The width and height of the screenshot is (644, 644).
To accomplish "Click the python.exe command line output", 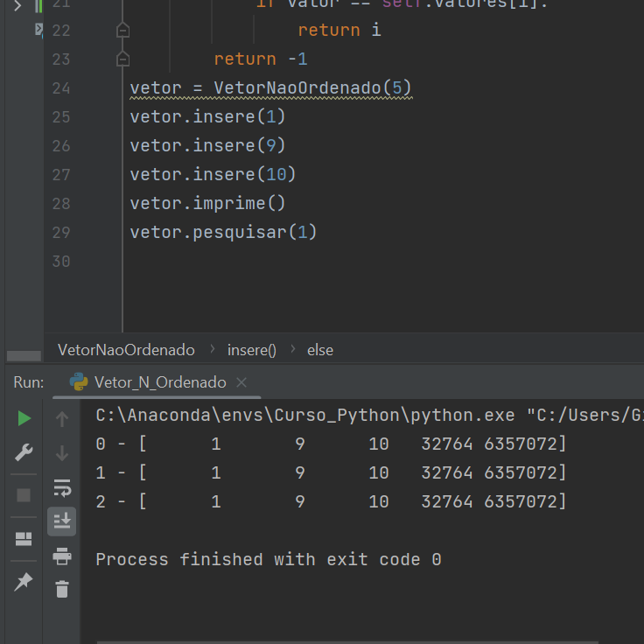I will (x=369, y=416).
